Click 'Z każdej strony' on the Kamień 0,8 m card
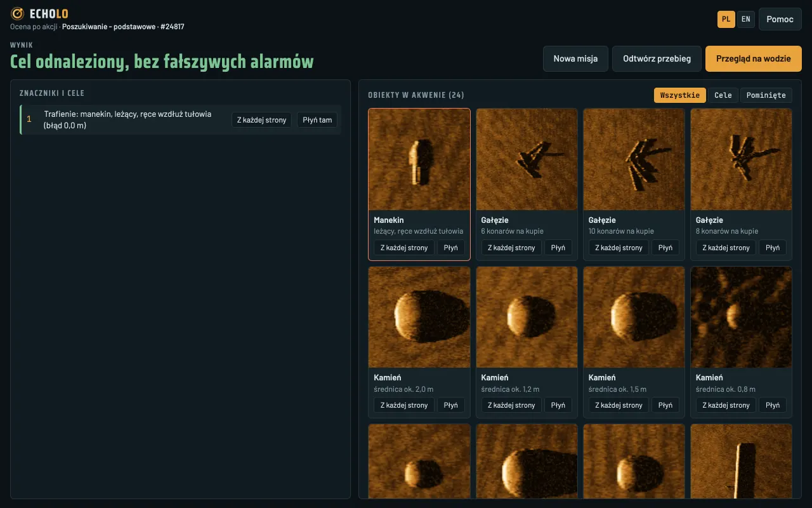This screenshot has height=508, width=812. tap(726, 405)
